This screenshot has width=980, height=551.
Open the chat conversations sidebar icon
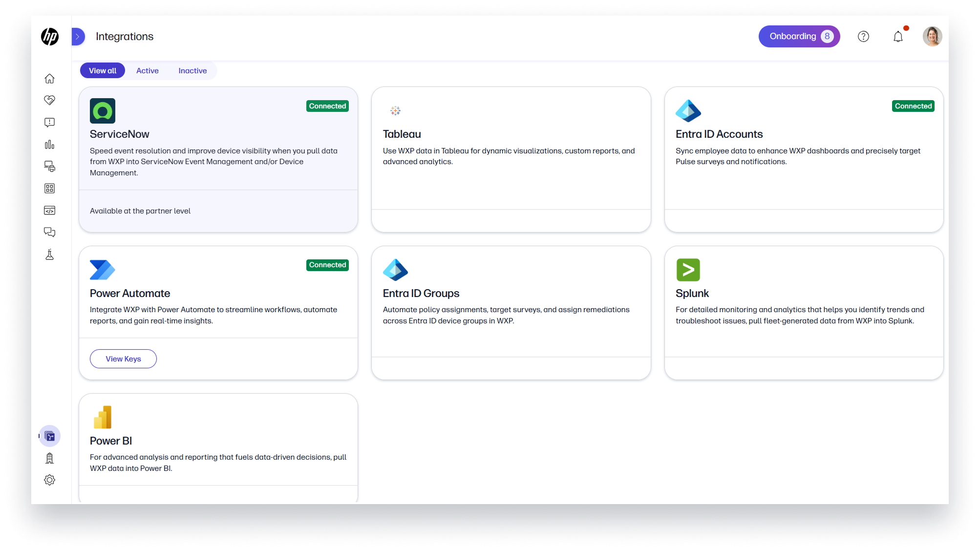pos(49,233)
